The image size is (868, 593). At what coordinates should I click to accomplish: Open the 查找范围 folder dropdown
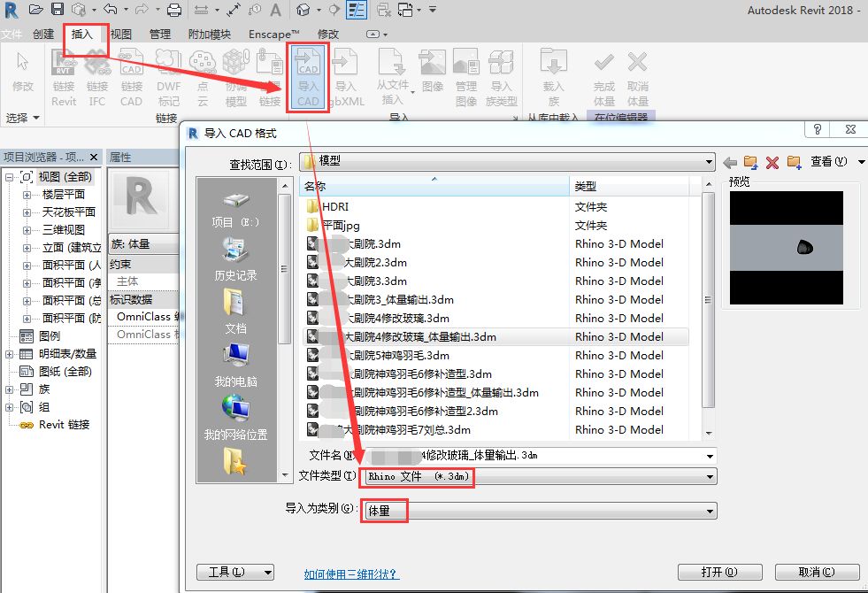click(709, 162)
